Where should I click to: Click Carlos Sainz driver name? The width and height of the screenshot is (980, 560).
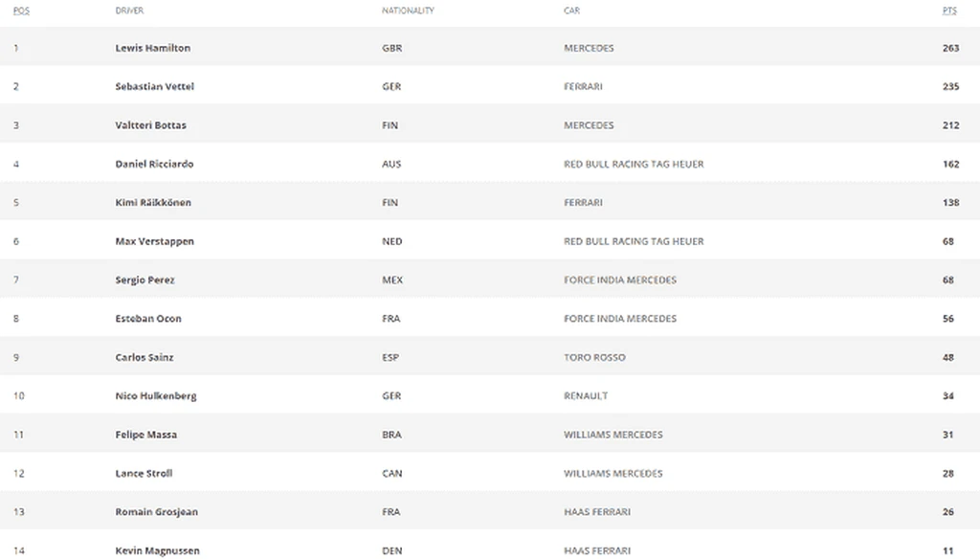coord(145,357)
